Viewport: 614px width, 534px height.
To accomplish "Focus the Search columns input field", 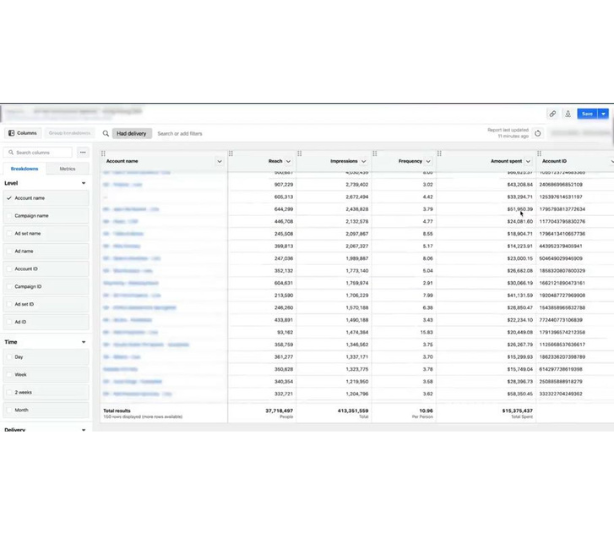I will pyautogui.click(x=42, y=153).
